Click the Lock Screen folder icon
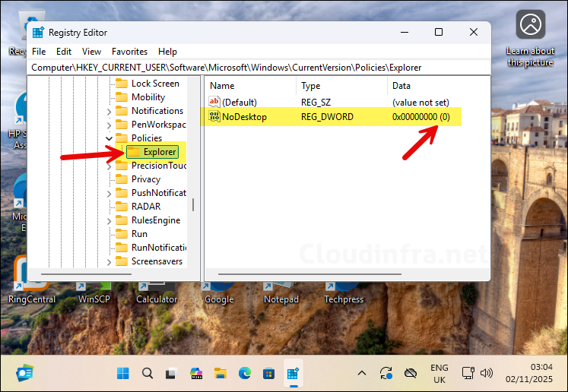This screenshot has width=568, height=392. click(x=122, y=84)
